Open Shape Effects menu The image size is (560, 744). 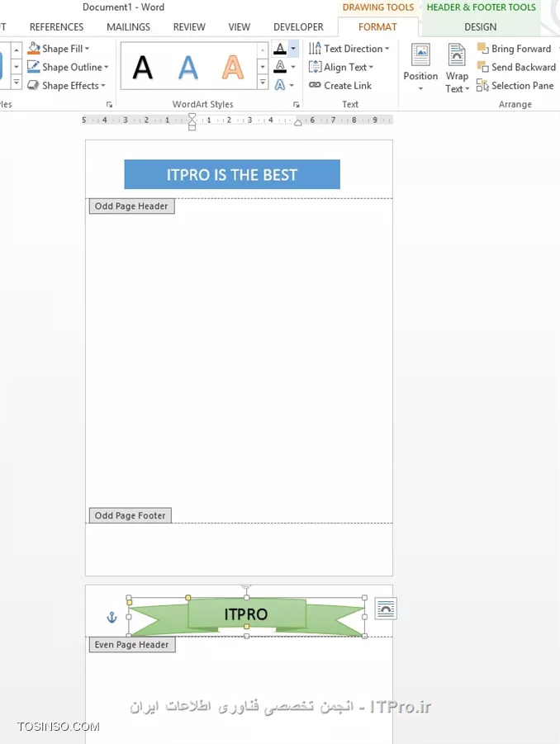[x=66, y=85]
